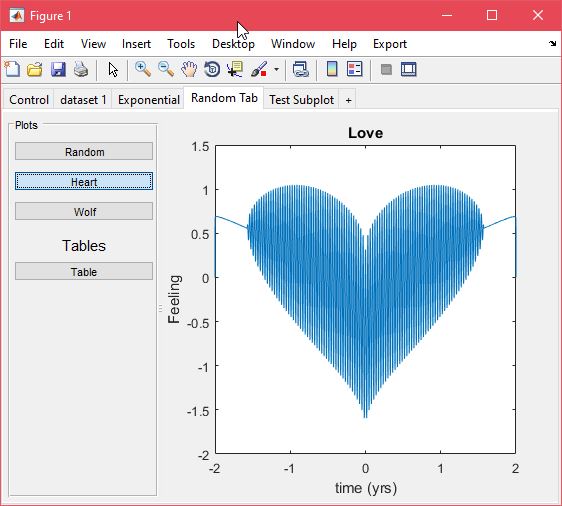
Task: Select the Edit Plot arrow tool
Action: tap(113, 70)
